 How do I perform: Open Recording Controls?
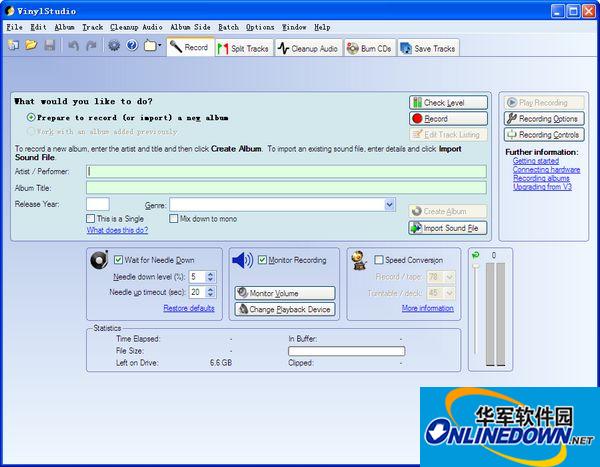tap(544, 135)
